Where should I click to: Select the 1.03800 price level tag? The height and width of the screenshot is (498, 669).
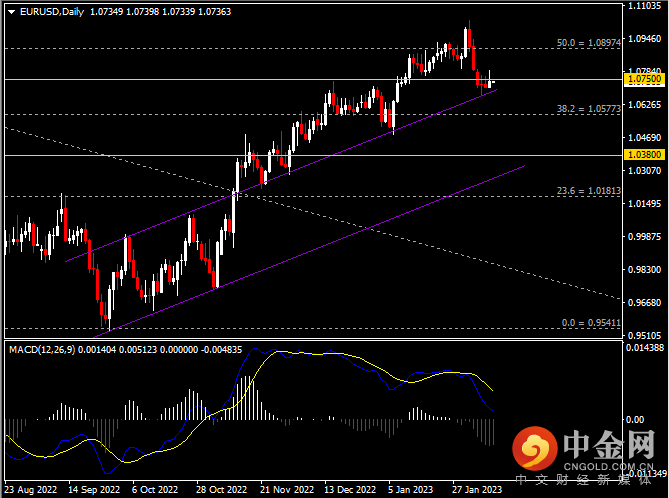coord(642,155)
